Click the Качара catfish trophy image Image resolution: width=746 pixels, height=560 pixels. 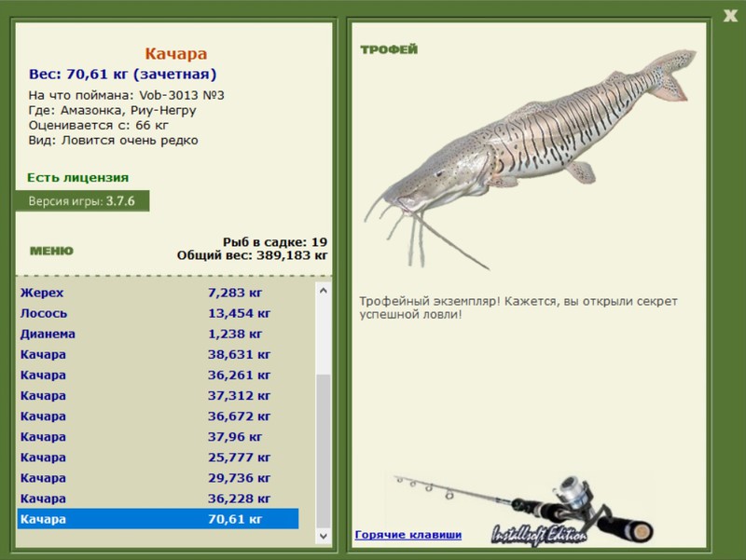pyautogui.click(x=530, y=159)
